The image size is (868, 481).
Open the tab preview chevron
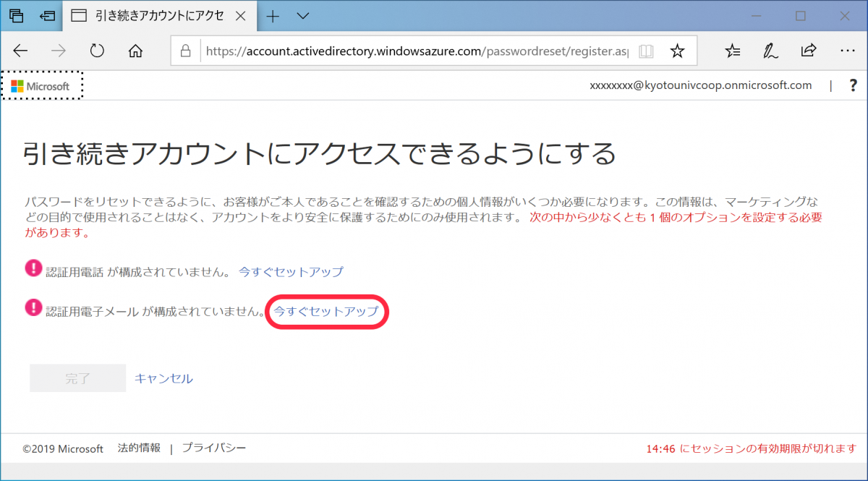click(x=302, y=15)
